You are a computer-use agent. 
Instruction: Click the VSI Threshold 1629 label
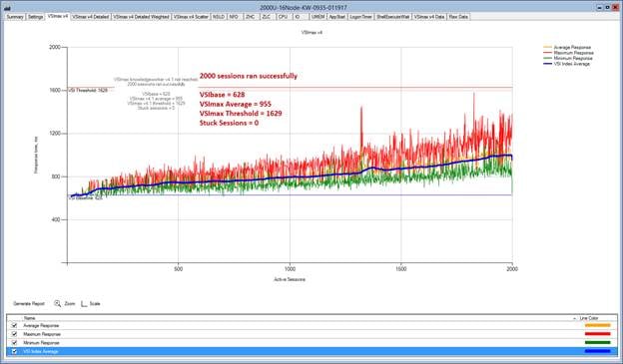(88, 90)
